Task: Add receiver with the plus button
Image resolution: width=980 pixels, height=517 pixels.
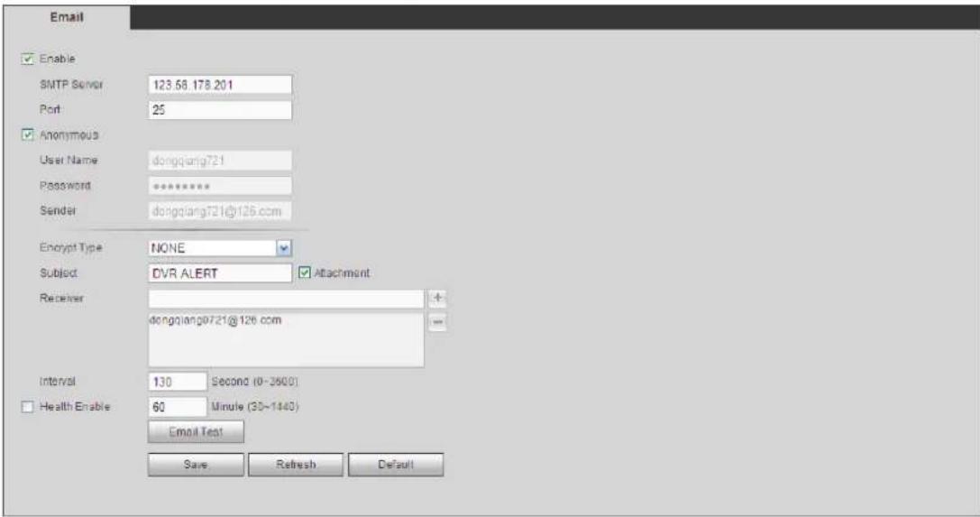Action: pyautogui.click(x=437, y=298)
